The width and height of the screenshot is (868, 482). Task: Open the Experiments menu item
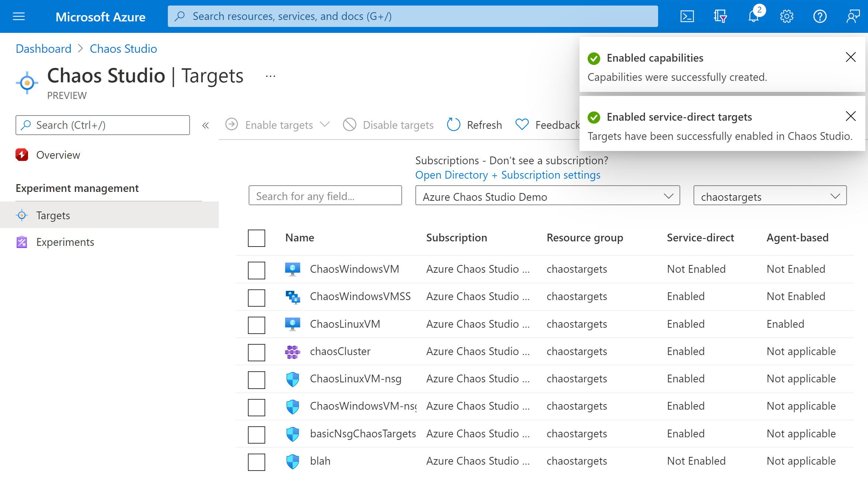(x=65, y=242)
